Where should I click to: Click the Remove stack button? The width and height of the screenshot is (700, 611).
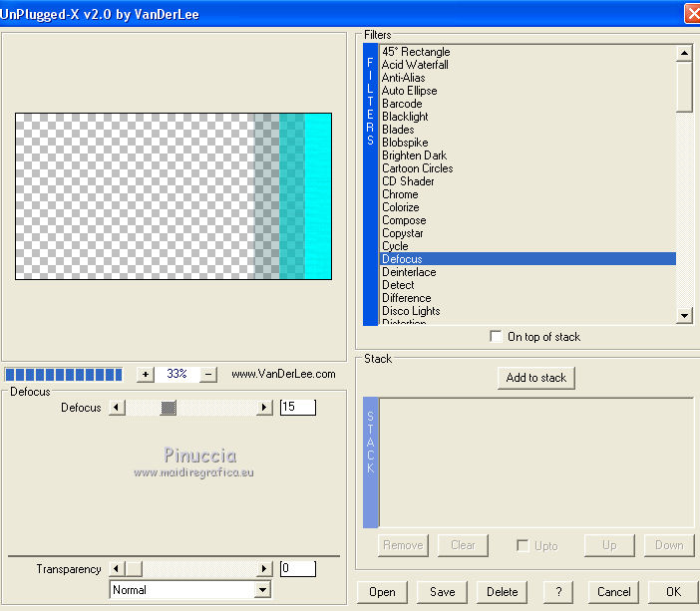click(x=403, y=545)
